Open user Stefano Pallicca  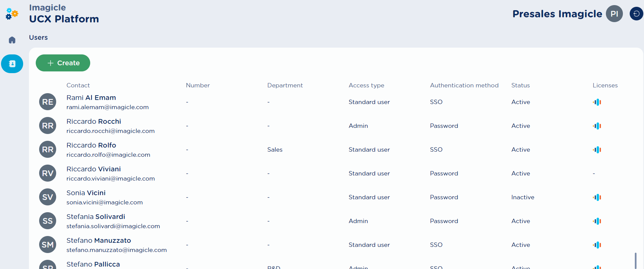click(x=93, y=264)
